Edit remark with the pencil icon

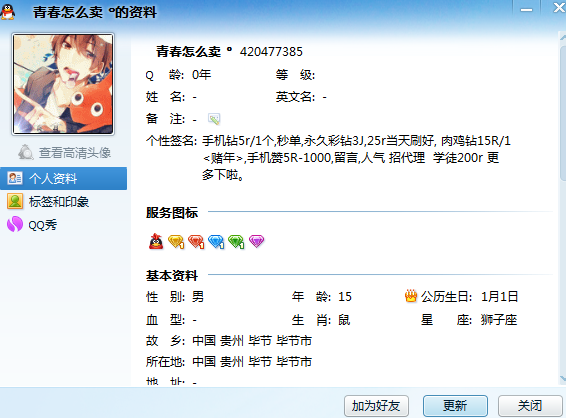[x=214, y=119]
